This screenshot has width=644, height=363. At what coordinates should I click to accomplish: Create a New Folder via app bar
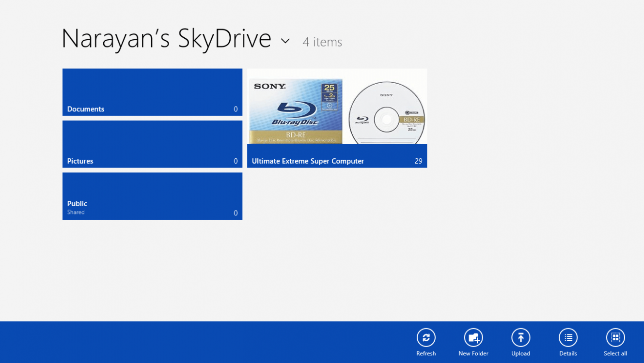(473, 338)
